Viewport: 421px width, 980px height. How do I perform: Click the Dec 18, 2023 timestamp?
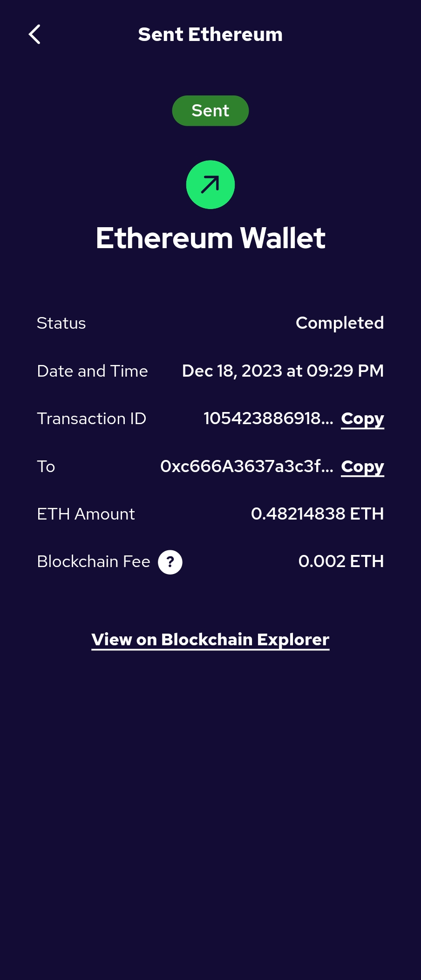coord(283,371)
